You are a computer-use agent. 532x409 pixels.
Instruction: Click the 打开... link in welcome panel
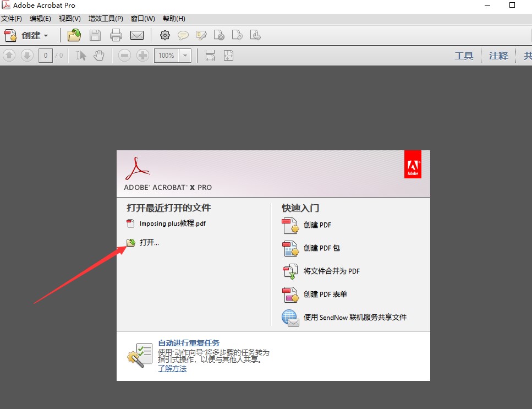[x=149, y=242]
